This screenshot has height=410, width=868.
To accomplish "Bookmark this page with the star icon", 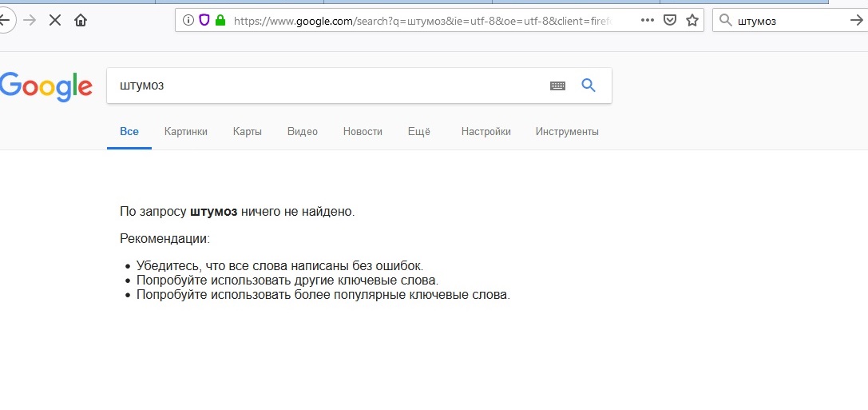I will (x=692, y=21).
